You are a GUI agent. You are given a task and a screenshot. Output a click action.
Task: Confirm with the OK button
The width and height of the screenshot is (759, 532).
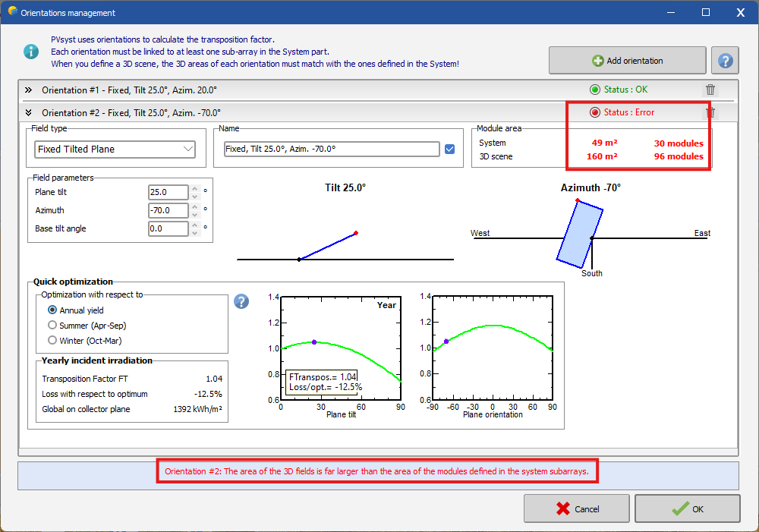688,508
